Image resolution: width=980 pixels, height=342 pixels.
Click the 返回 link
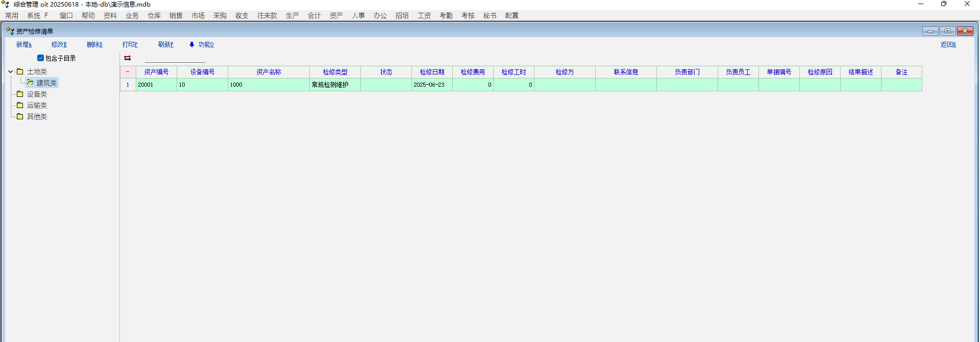(948, 45)
